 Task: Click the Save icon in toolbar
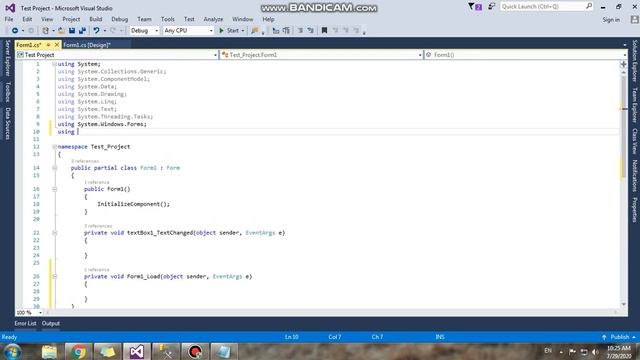(72, 31)
